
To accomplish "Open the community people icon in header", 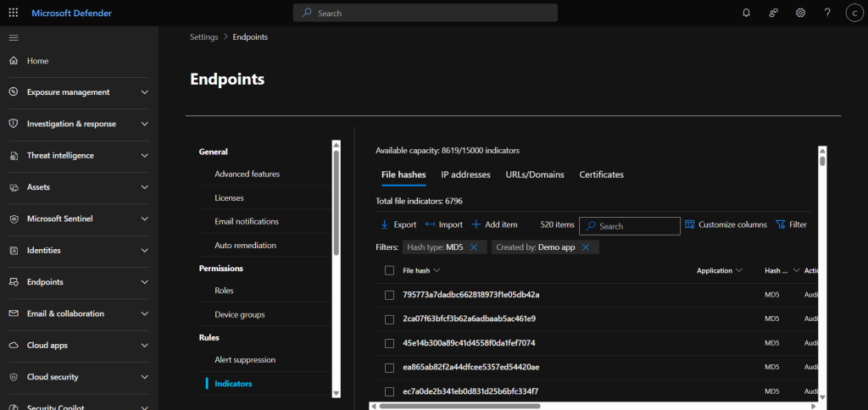I will coord(773,13).
